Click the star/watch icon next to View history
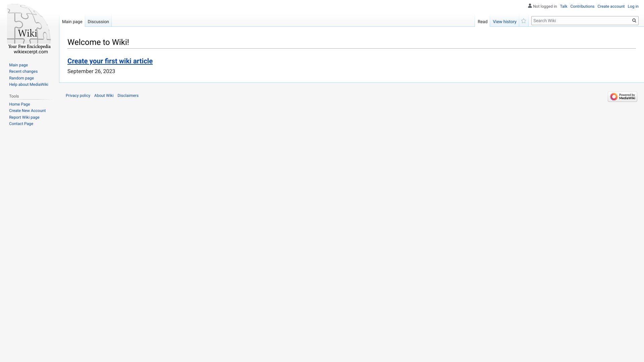The height and width of the screenshot is (362, 644). coord(524,21)
